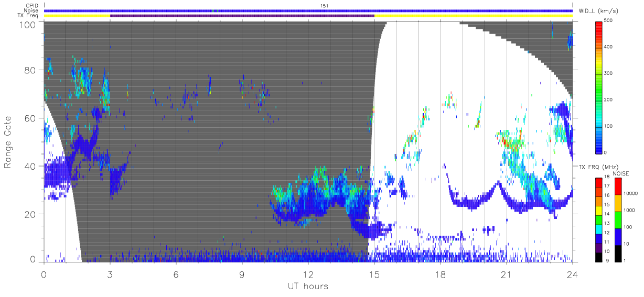
Task: Click the red swatch in TX FRQ legend
Action: 599,182
